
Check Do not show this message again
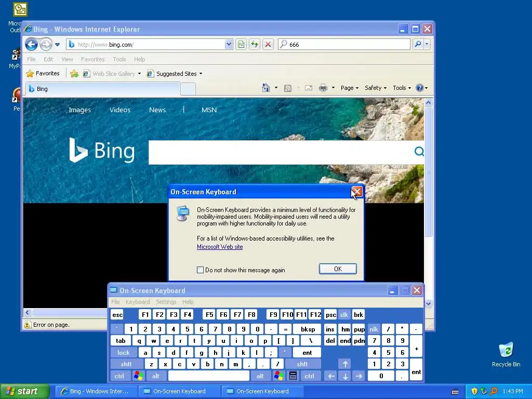200,270
